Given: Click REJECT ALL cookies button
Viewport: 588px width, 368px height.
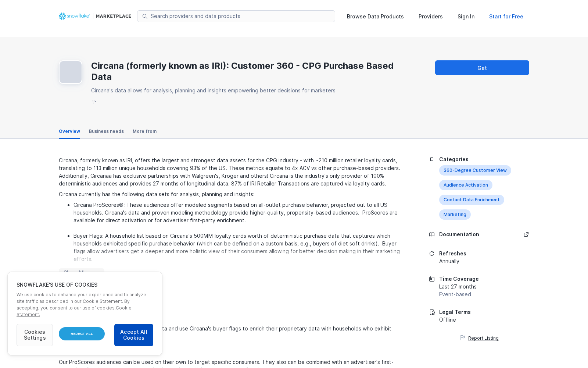Looking at the screenshot, I should [x=82, y=334].
